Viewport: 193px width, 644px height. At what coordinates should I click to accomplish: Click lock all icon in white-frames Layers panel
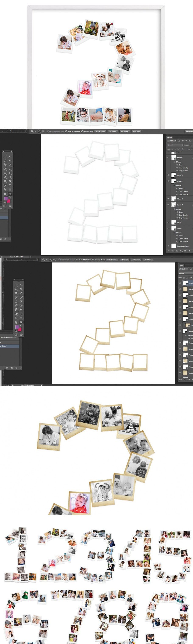(183, 150)
